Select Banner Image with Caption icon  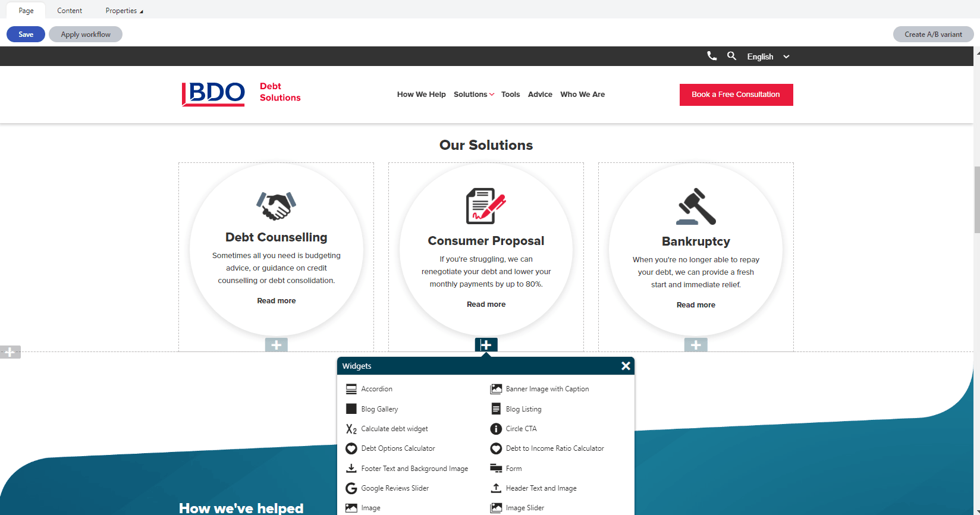click(x=496, y=389)
